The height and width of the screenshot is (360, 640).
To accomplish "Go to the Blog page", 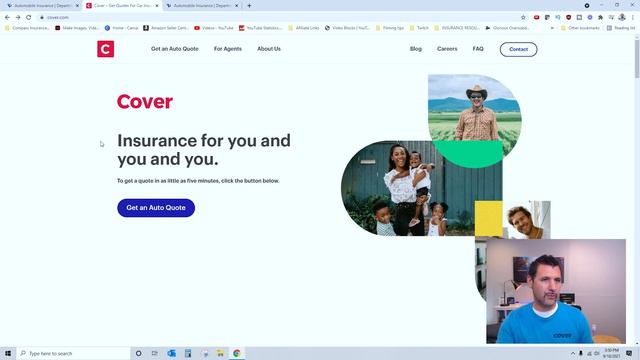I will (x=416, y=49).
